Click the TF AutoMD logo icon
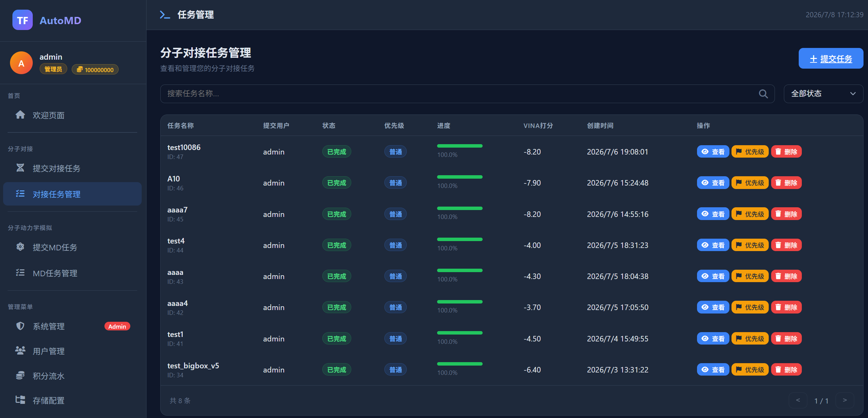The width and height of the screenshot is (868, 418). [22, 20]
